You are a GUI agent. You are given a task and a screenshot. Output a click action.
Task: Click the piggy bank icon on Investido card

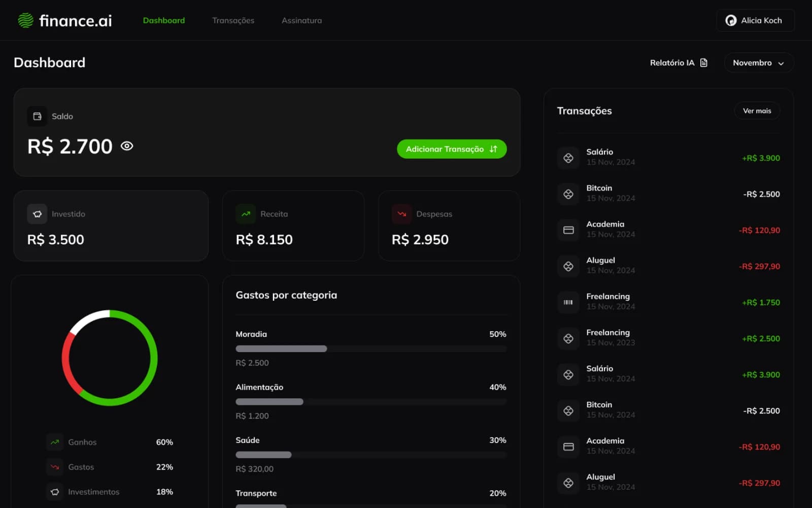coord(37,214)
